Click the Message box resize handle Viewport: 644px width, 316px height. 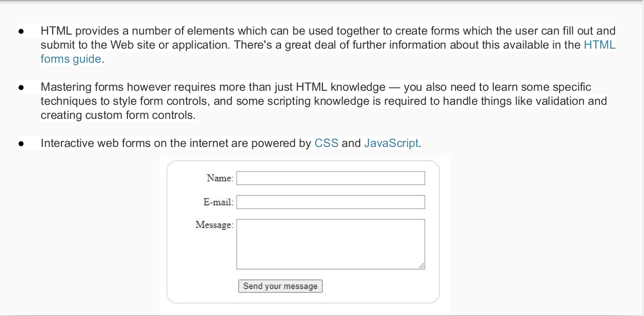(x=422, y=266)
